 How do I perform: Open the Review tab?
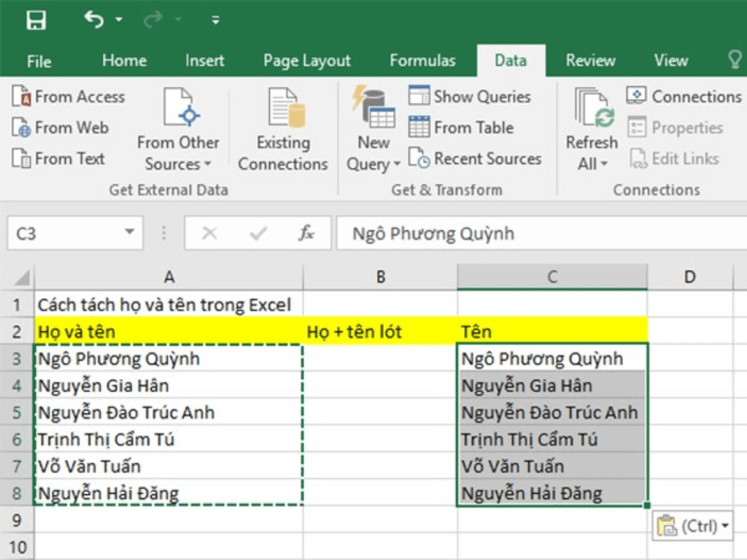tap(589, 61)
